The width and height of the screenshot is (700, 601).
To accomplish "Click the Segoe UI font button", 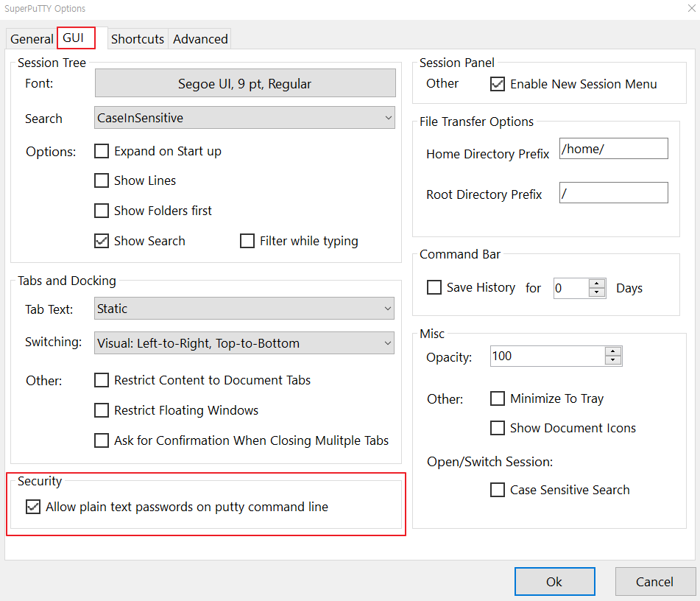I will 245,83.
